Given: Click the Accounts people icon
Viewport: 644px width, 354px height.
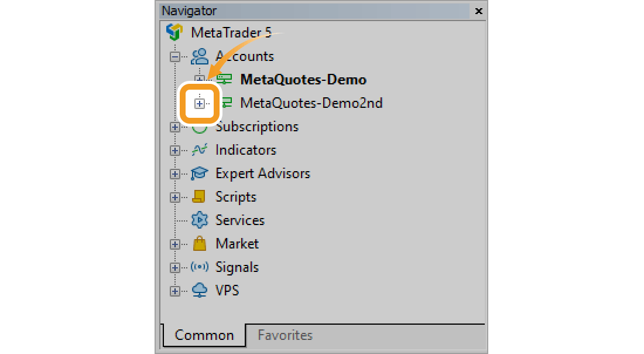Looking at the screenshot, I should (x=200, y=56).
